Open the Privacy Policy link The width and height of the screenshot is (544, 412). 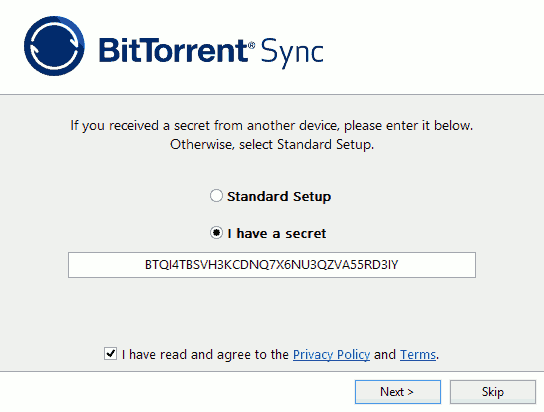pos(331,354)
